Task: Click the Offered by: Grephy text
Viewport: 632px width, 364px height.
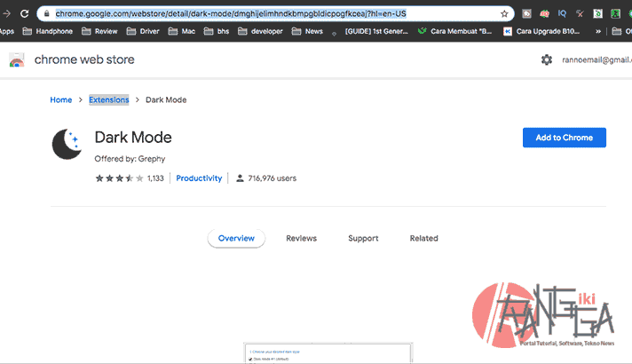Action: pyautogui.click(x=130, y=159)
